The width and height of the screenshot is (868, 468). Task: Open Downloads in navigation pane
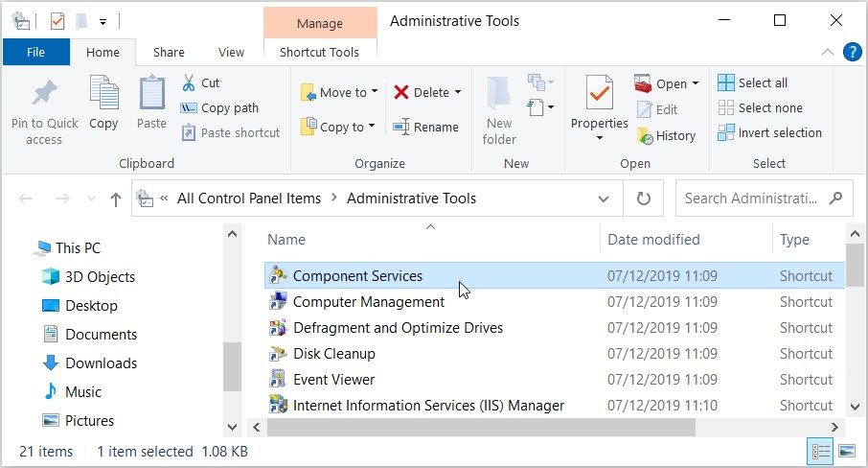(90, 363)
